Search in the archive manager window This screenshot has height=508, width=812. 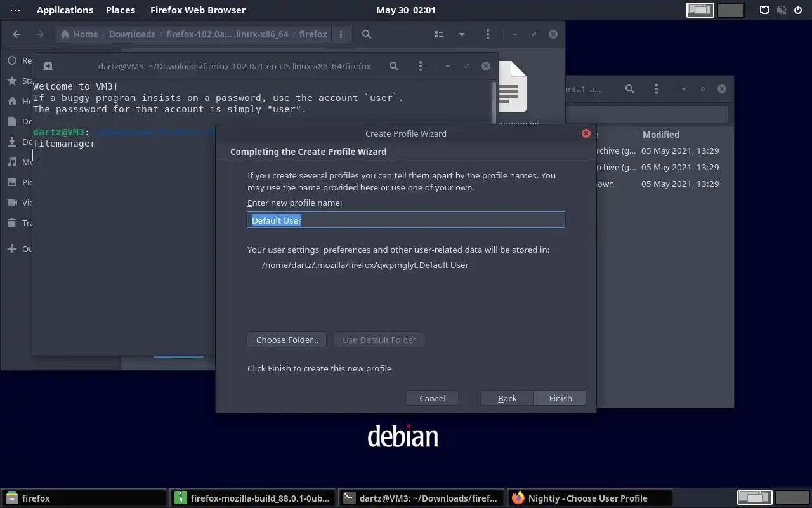pos(630,89)
